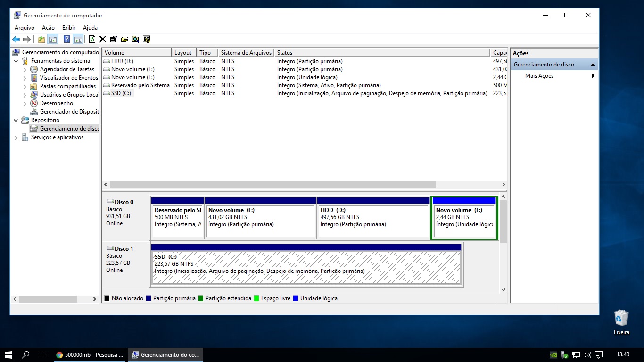Viewport: 644px width, 362px height.
Task: Open the Exibir menu
Action: 69,28
